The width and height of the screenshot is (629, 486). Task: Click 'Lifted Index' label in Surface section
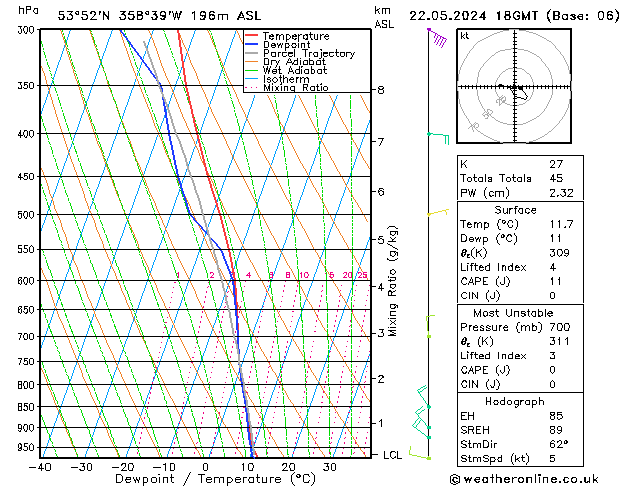click(x=493, y=267)
